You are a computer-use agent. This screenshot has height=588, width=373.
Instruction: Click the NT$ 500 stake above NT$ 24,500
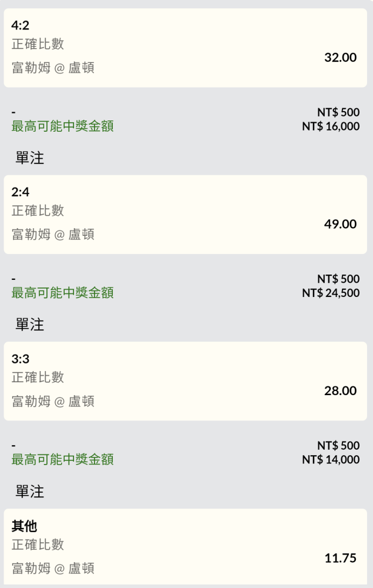(338, 279)
